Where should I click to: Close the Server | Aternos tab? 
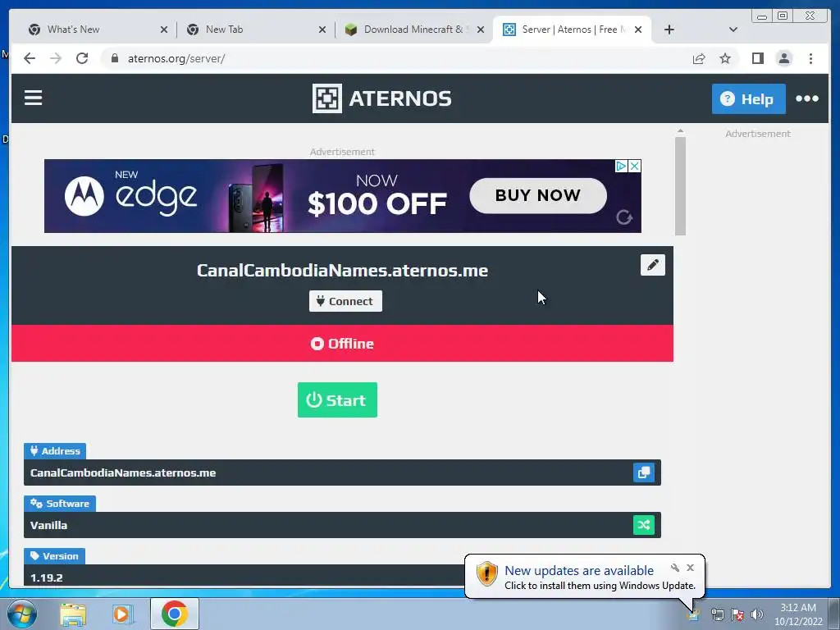tap(638, 30)
